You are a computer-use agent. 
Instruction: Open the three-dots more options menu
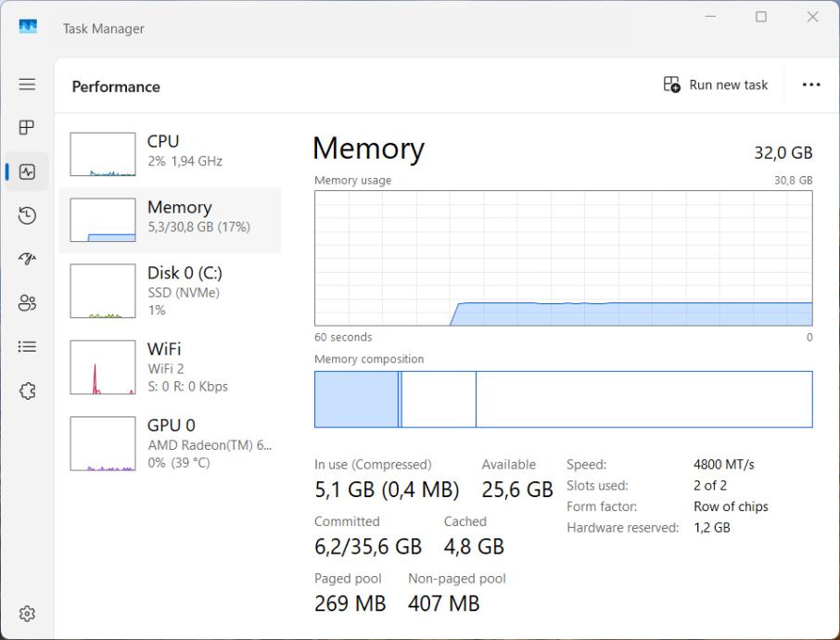811,84
